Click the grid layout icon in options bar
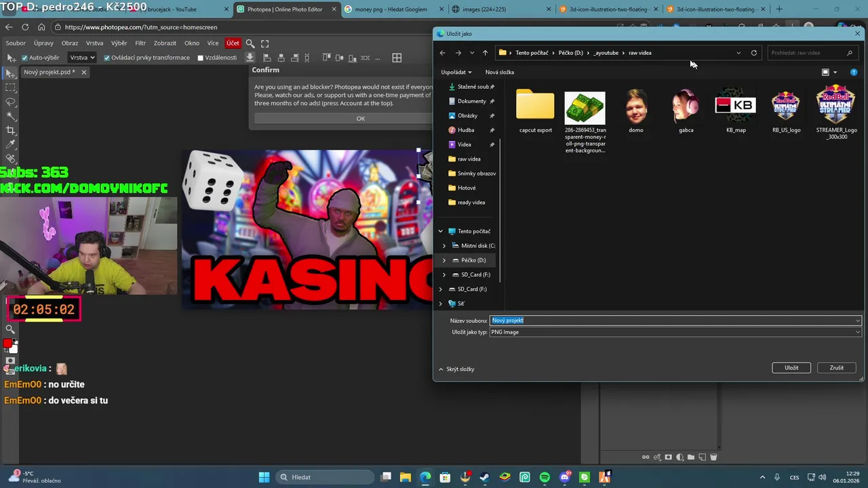 pyautogui.click(x=397, y=58)
